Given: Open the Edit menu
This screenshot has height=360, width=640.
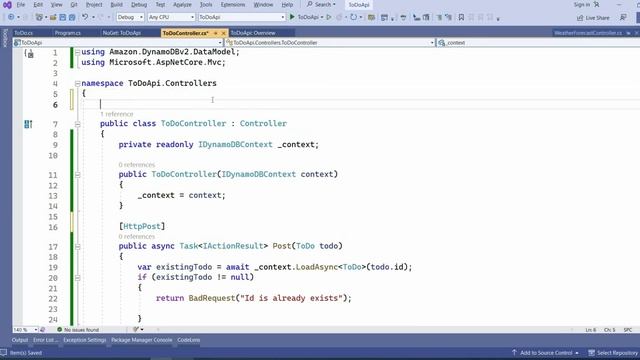Looking at the screenshot, I should (38, 4).
